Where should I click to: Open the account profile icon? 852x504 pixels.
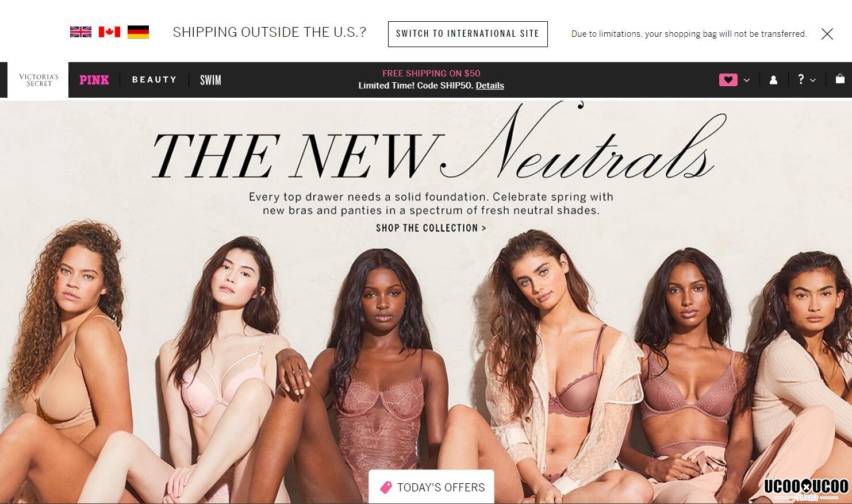click(x=773, y=80)
